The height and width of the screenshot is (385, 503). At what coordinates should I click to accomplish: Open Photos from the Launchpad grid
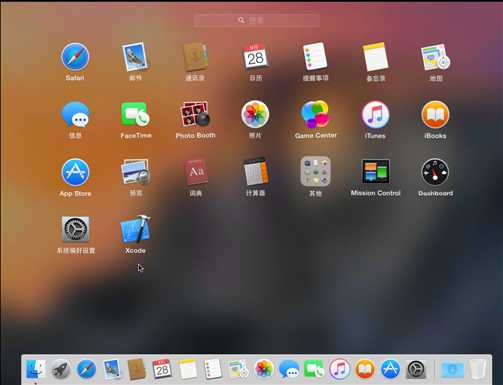tap(255, 114)
